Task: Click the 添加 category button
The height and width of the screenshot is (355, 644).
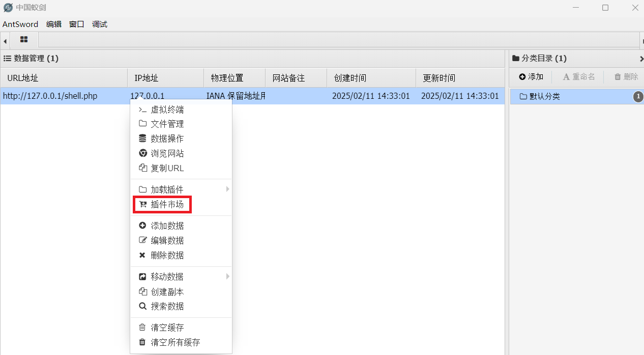Action: tap(532, 77)
